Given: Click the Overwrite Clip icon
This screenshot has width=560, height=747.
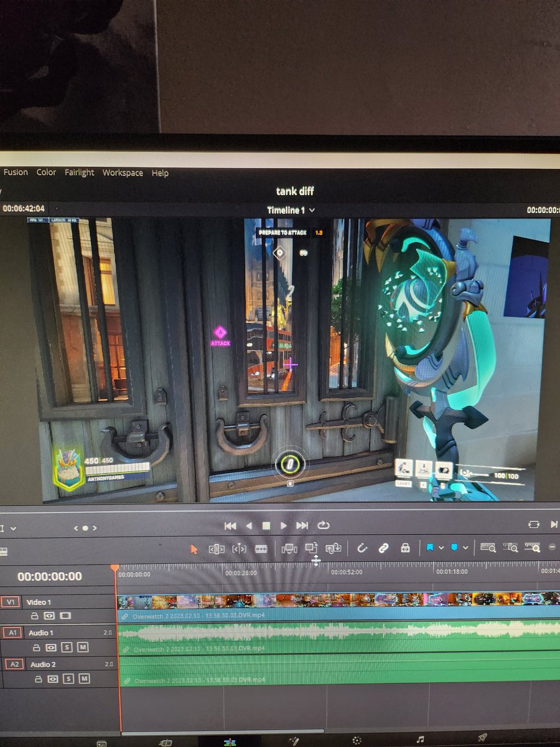Looking at the screenshot, I should 311,548.
